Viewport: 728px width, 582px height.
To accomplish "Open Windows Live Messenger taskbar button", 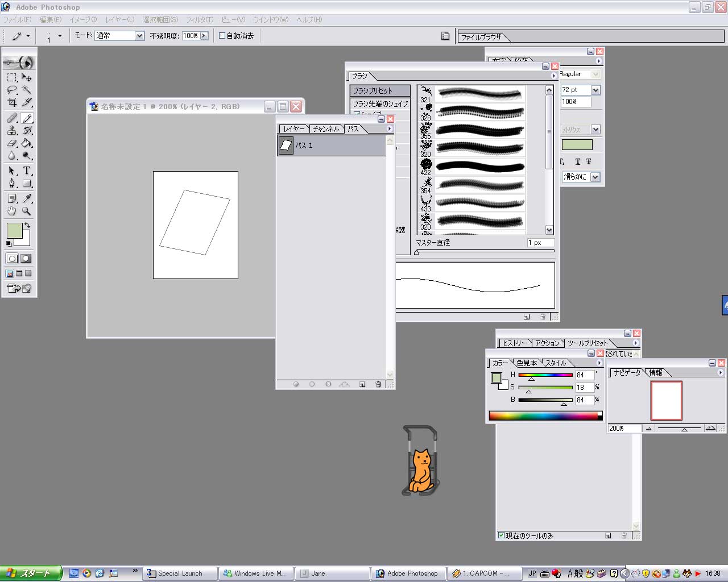I will (x=257, y=573).
